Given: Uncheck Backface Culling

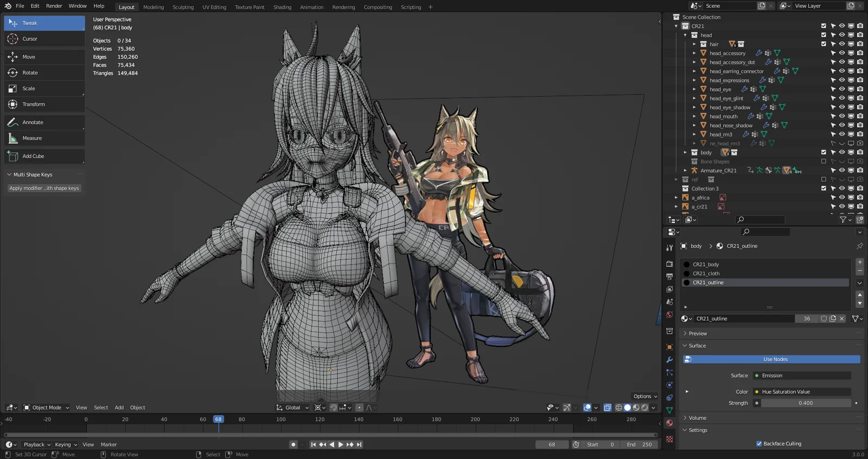Looking at the screenshot, I should tap(759, 444).
